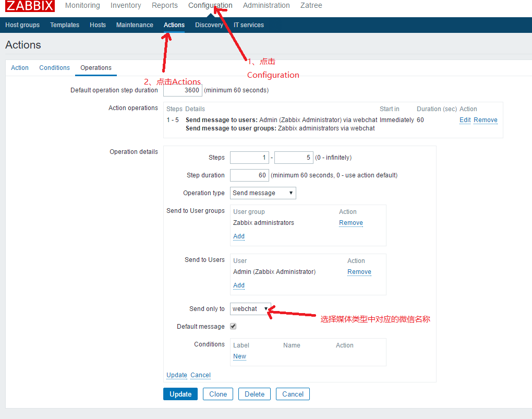This screenshot has width=532, height=419.
Task: Open the Inventory menu
Action: [x=126, y=5]
